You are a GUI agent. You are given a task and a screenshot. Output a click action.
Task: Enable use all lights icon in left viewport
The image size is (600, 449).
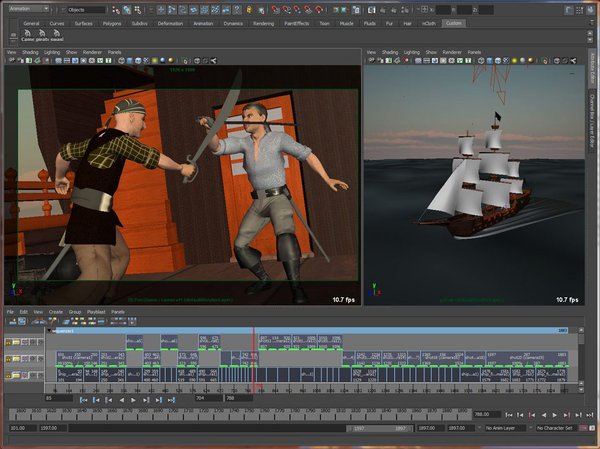tap(155, 60)
